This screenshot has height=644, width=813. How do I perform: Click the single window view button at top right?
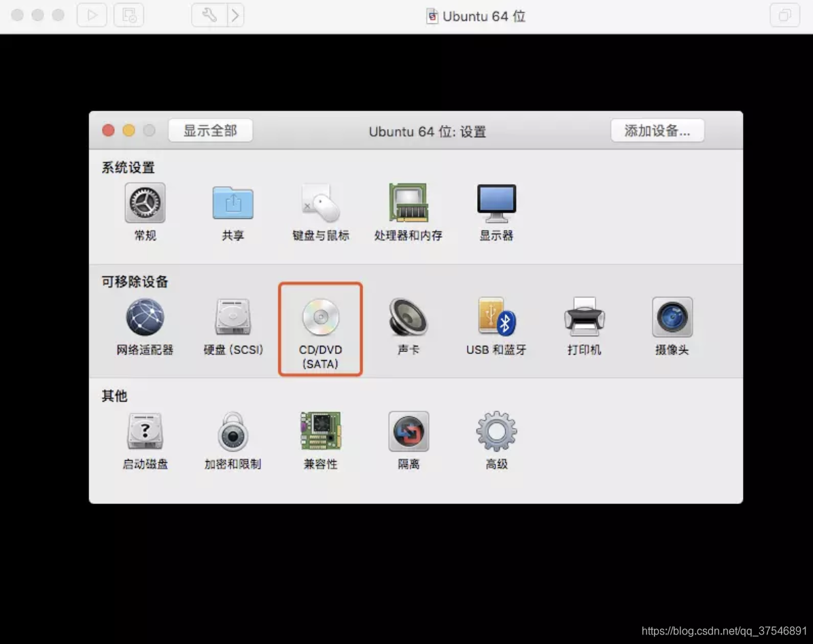click(784, 15)
